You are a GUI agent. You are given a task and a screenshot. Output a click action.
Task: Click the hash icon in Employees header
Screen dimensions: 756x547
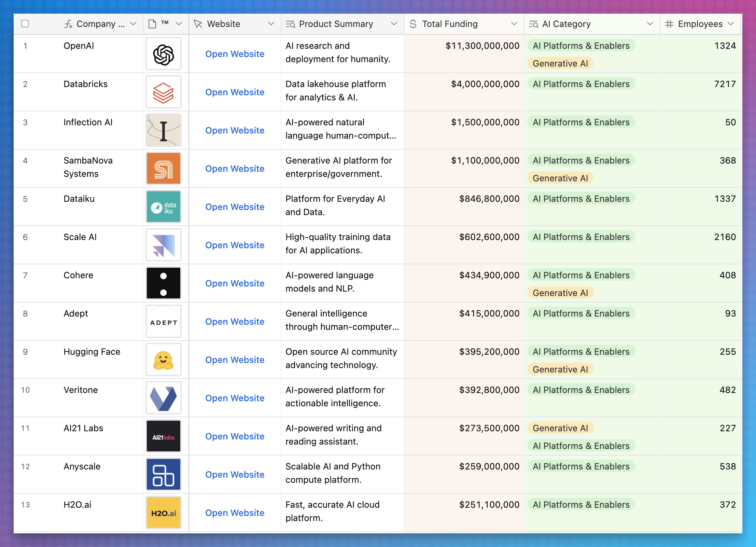[x=669, y=24]
